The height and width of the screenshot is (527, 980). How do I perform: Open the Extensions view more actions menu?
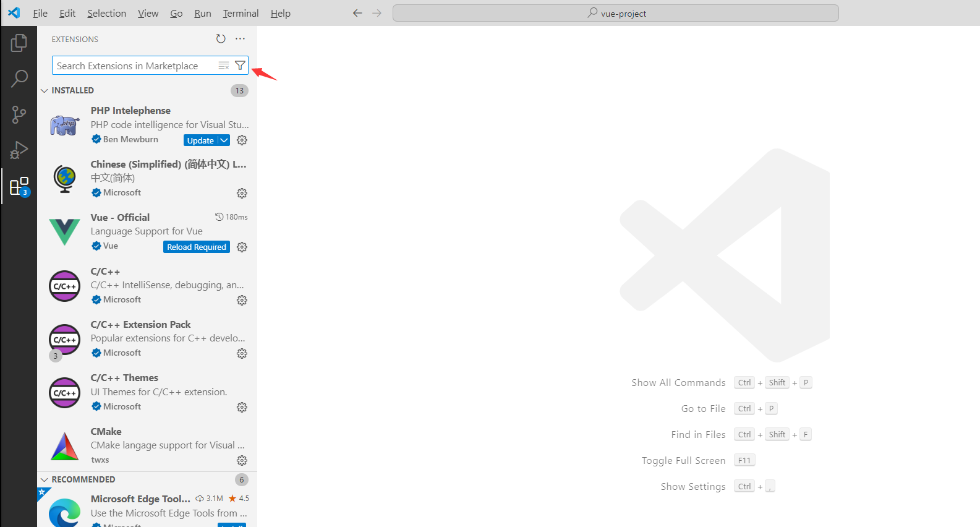click(240, 39)
